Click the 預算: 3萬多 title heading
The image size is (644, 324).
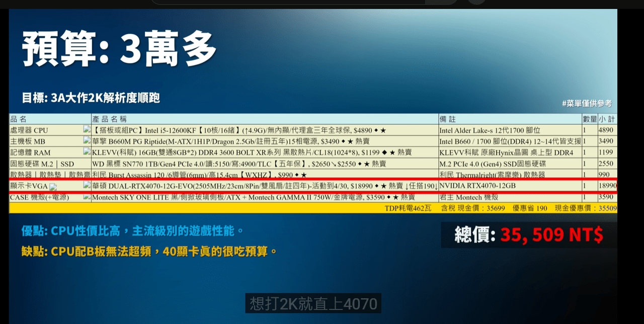click(119, 49)
